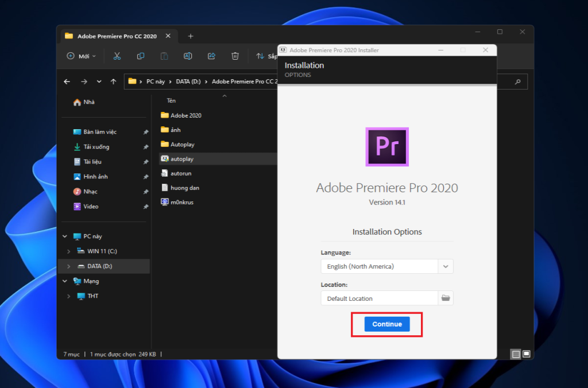The height and width of the screenshot is (388, 588).
Task: Open the Sort (Sắp) option in Explorer toolbar
Action: [x=266, y=56]
